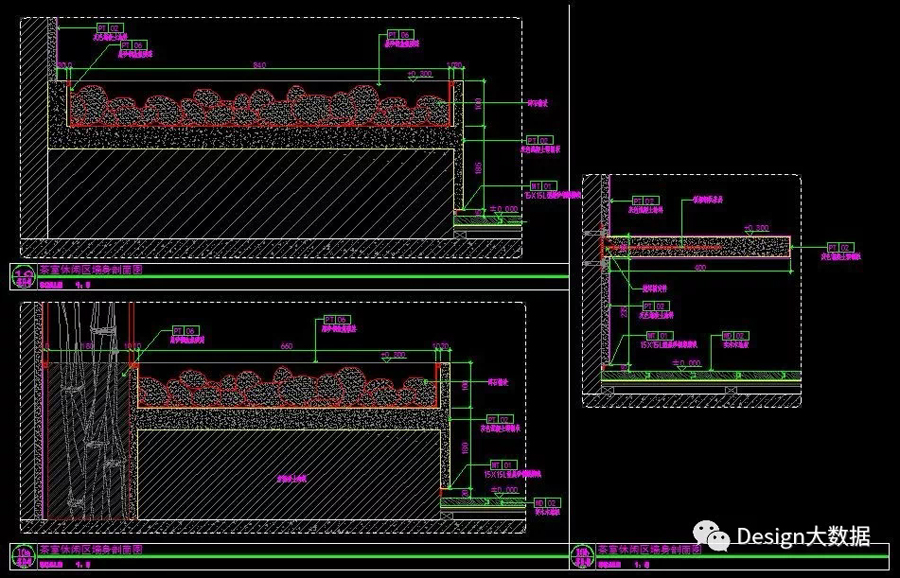Image resolution: width=900 pixels, height=578 pixels.
Task: Select the magenta text inside the bamboo section's hatched block
Action: point(291,479)
